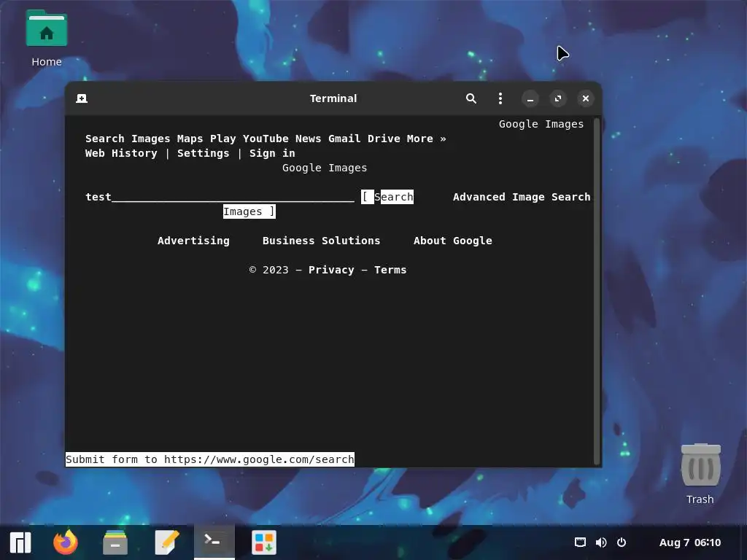This screenshot has width=747, height=560.
Task: Launch the text editor from the taskbar
Action: point(167,542)
